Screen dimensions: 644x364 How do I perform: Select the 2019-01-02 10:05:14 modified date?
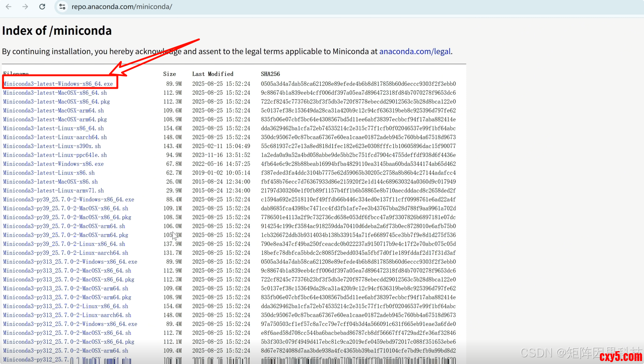[x=221, y=173]
